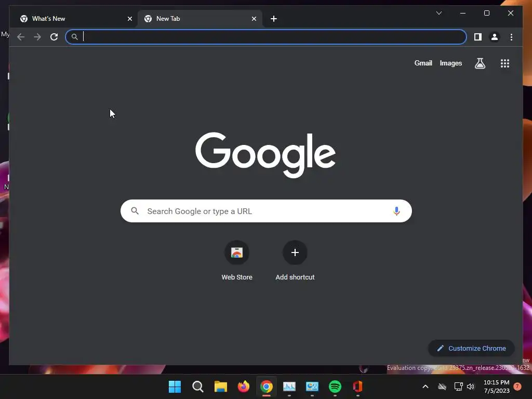Image resolution: width=532 pixels, height=399 pixels.
Task: Open Control Panel icon in taskbar
Action: point(312,387)
